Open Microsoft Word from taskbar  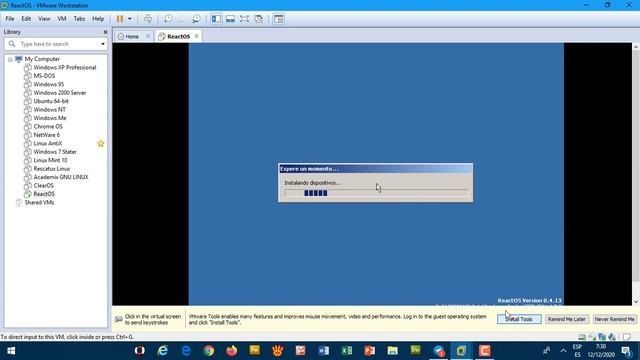(323, 351)
